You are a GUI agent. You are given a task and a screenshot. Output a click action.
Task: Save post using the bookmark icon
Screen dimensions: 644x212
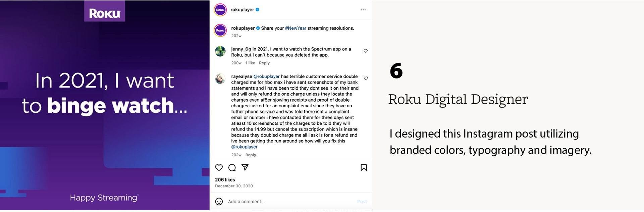pos(364,168)
